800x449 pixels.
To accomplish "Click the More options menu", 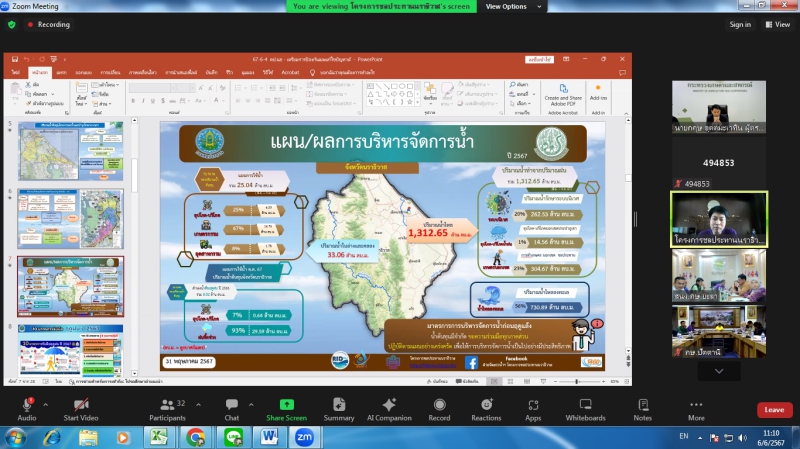I will (x=696, y=404).
